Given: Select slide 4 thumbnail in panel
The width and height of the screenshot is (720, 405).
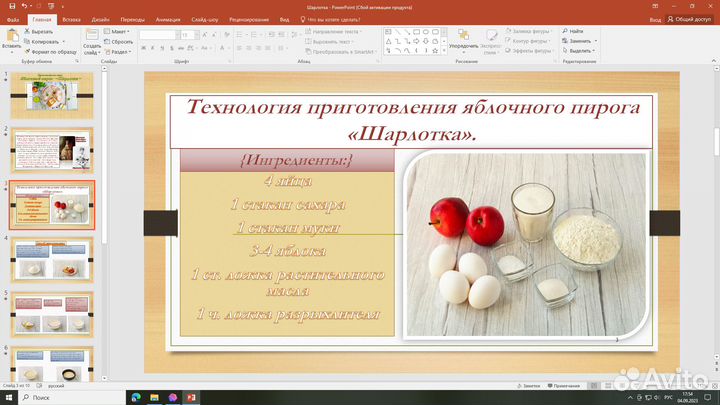Looking at the screenshot, I should (52, 259).
